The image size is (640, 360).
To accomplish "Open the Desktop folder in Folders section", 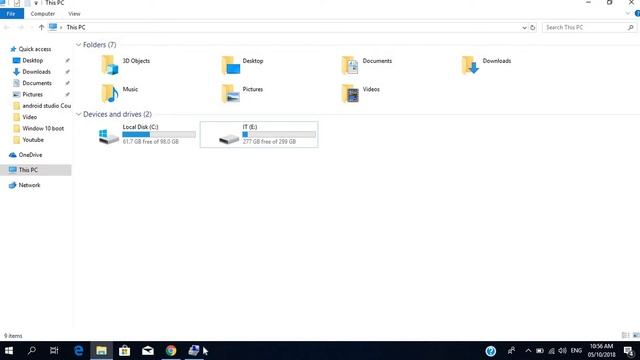I will click(x=243, y=65).
